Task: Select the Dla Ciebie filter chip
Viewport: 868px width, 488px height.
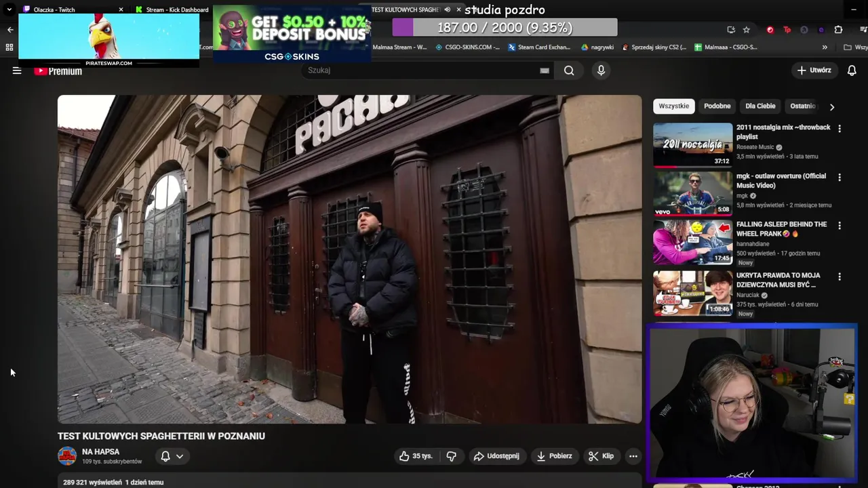Action: pos(760,106)
